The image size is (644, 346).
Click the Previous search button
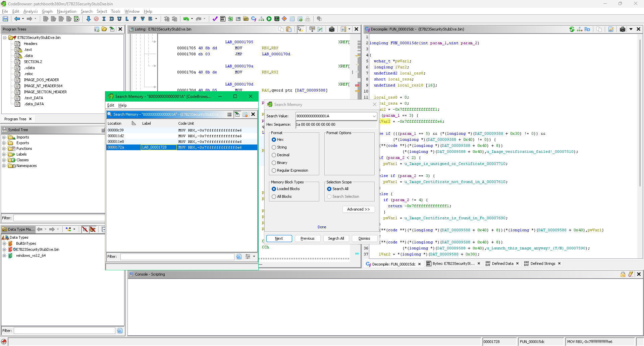coord(308,238)
